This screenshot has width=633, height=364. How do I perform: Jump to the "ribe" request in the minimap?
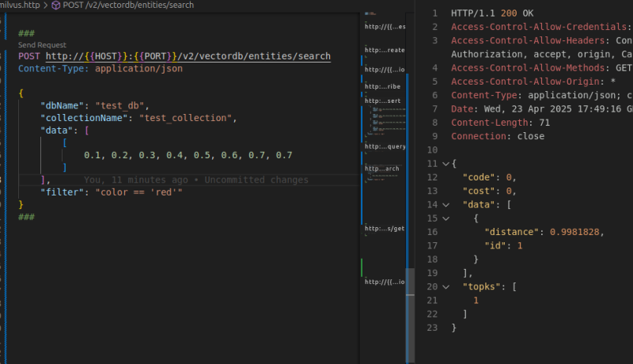pos(386,85)
